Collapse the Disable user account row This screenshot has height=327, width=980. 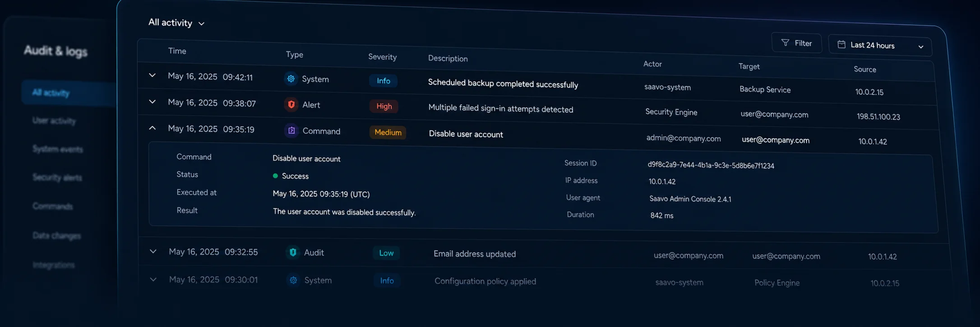click(x=153, y=128)
